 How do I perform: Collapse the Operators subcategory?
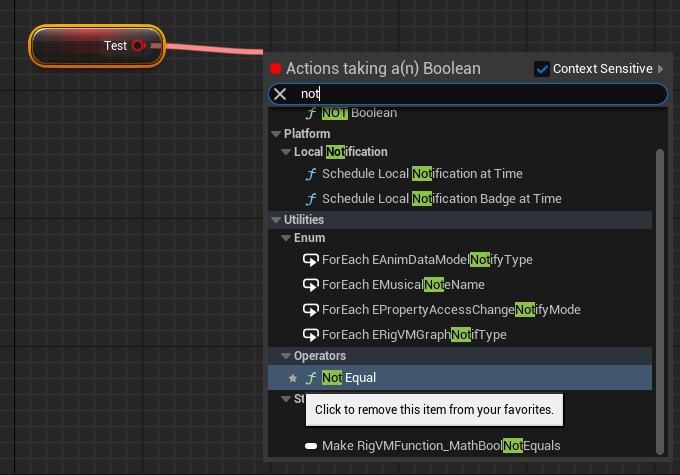coord(286,356)
